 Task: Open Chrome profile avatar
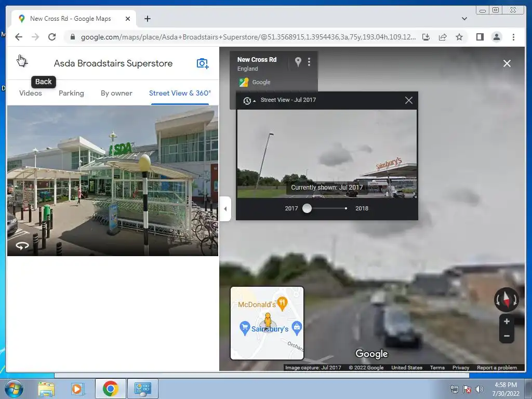click(496, 37)
